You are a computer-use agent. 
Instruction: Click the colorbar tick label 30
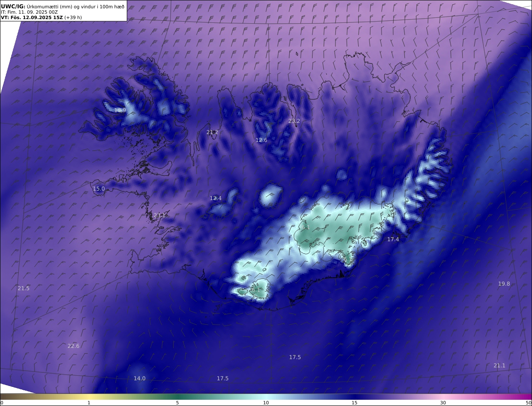[443, 403]
